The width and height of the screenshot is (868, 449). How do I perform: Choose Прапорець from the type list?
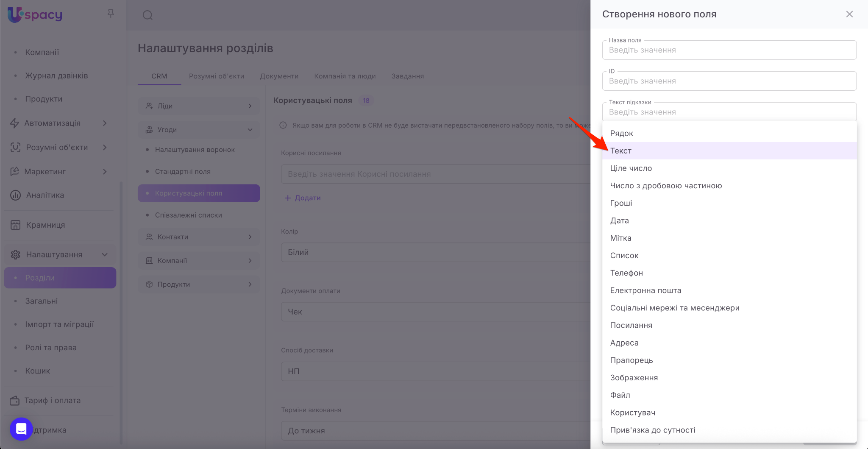[631, 360]
